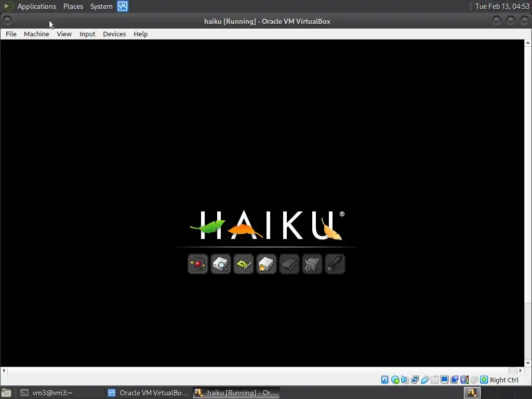Open the Applications menu in top panel
Screen dimensions: 532x399
click(37, 6)
